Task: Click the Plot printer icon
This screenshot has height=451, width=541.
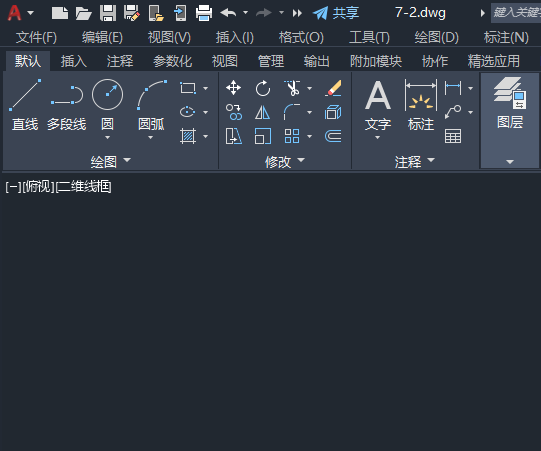Action: coord(204,13)
